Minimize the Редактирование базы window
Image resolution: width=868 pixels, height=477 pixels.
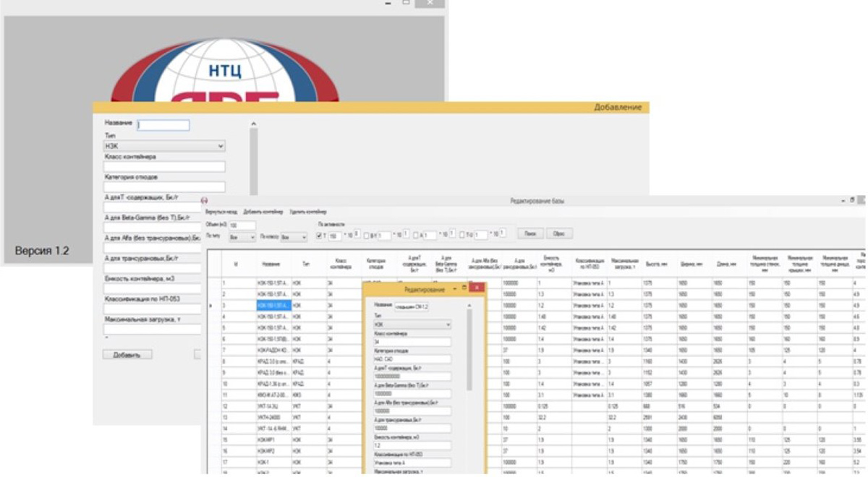pyautogui.click(x=843, y=199)
